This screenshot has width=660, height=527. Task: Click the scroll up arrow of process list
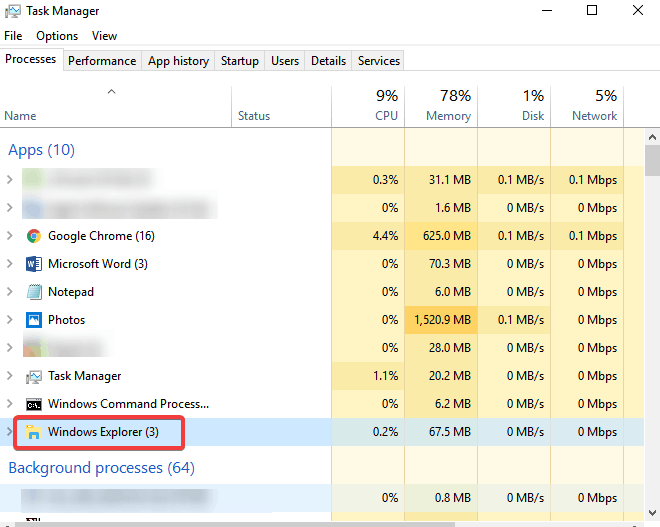coord(652,137)
